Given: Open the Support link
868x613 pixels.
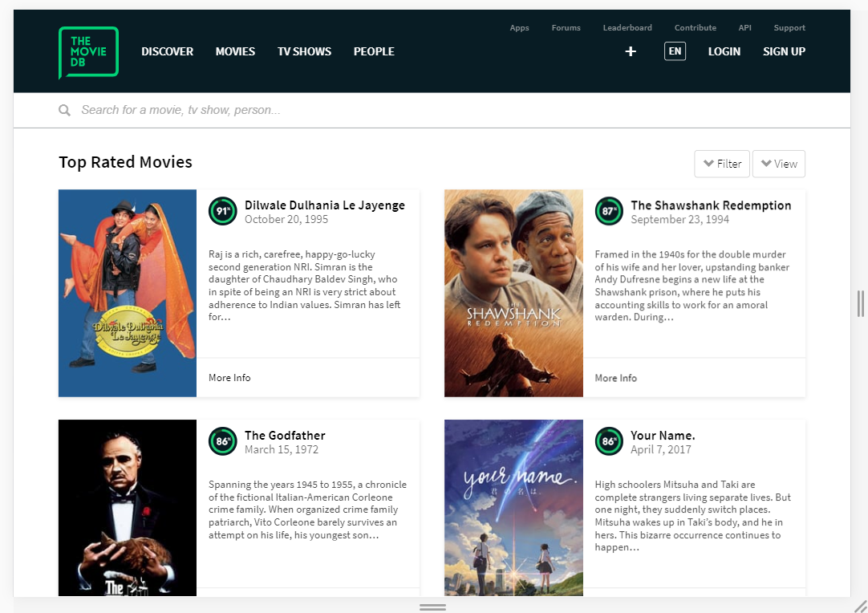Looking at the screenshot, I should (x=789, y=28).
